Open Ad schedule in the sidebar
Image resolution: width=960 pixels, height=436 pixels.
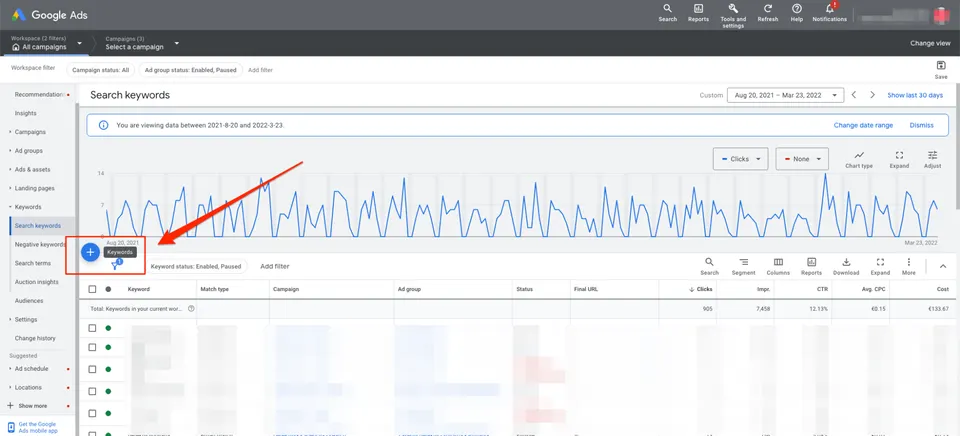click(31, 369)
